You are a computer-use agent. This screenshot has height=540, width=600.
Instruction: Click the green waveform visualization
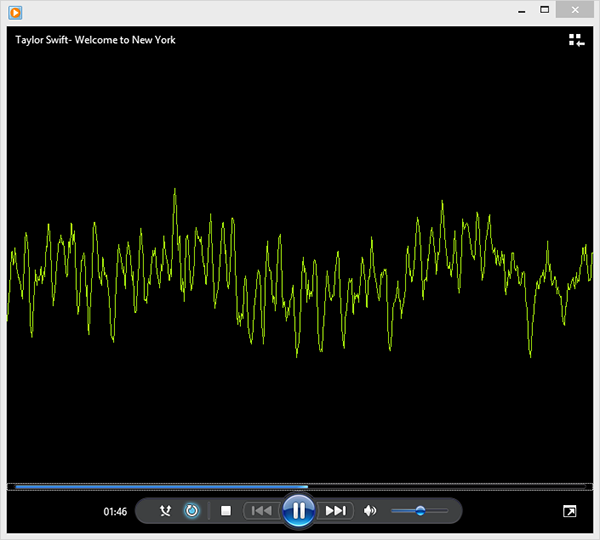click(300, 272)
